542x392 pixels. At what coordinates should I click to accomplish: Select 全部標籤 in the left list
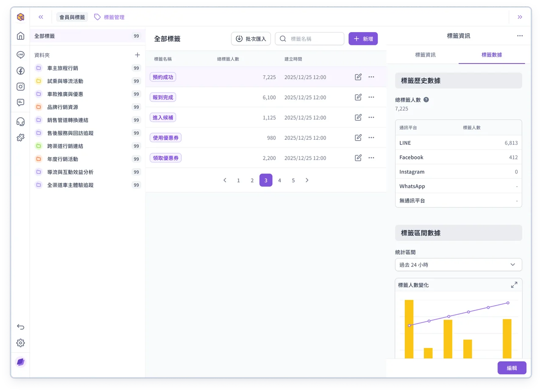[x=88, y=36]
